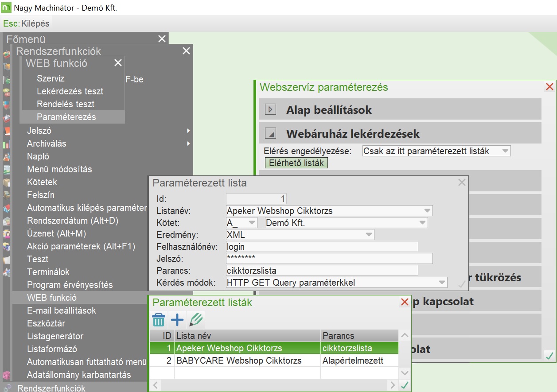
Task: Close Paraméterezett listák window
Action: [405, 302]
